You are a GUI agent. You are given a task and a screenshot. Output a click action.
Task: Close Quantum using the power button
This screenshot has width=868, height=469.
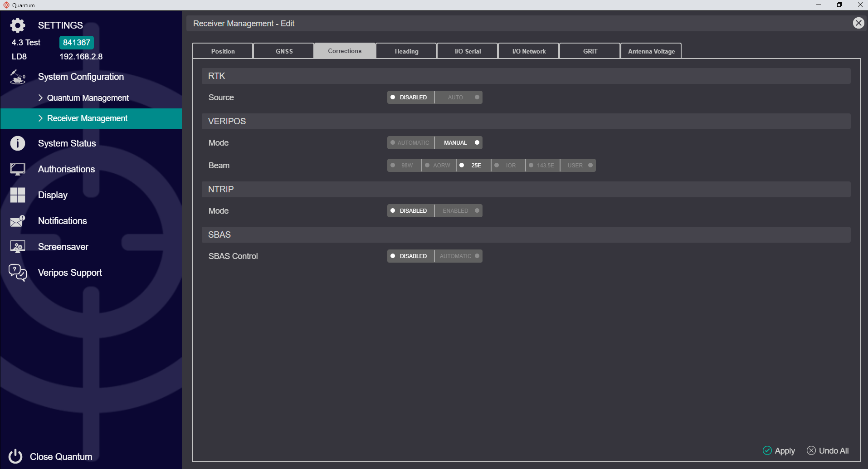15,456
